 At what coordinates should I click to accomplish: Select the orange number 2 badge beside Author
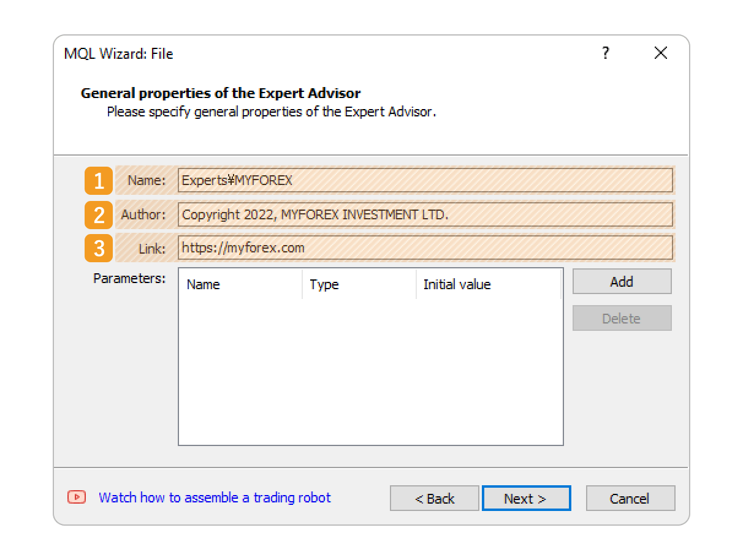(x=98, y=214)
